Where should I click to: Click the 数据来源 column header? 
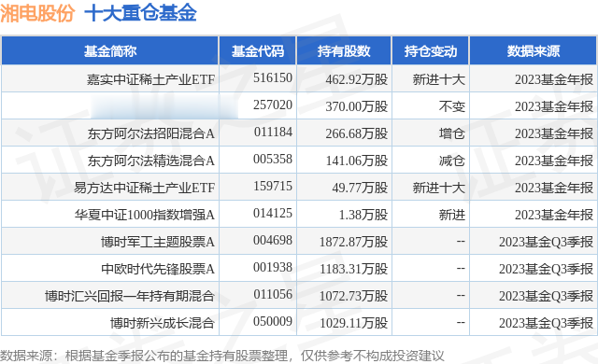(x=534, y=51)
